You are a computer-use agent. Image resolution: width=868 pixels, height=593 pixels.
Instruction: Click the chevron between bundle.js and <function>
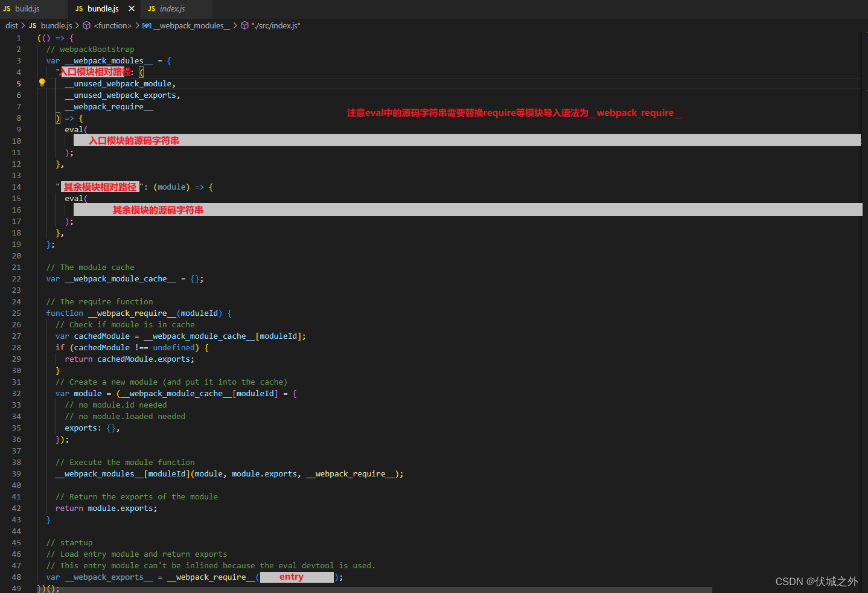(x=77, y=25)
